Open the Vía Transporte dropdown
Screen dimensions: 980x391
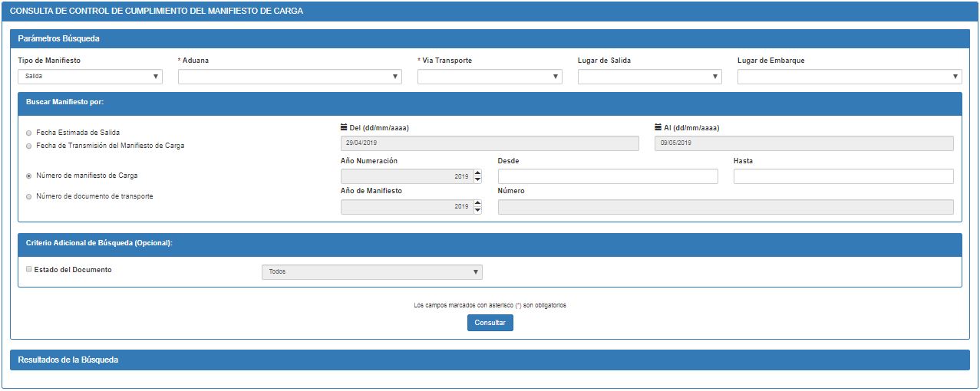tap(489, 77)
